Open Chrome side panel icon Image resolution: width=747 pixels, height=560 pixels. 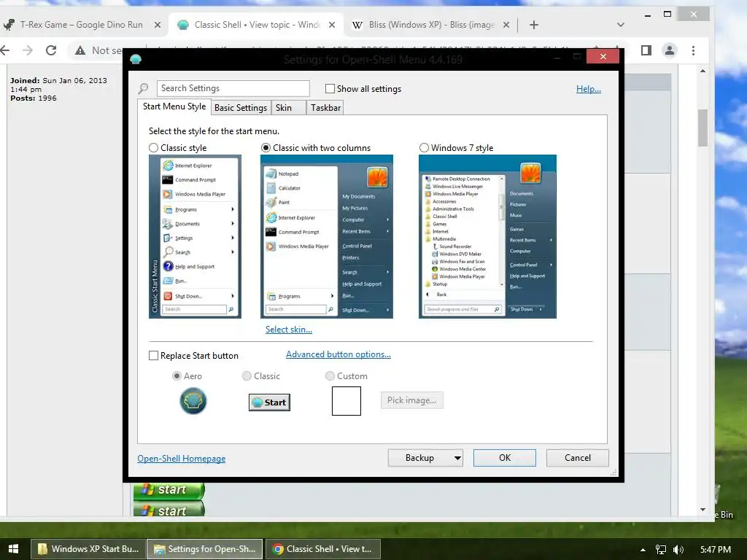646,50
